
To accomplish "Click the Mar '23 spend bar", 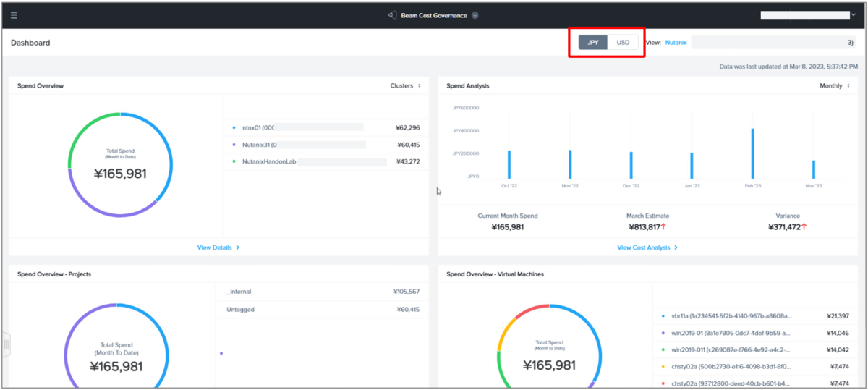I will [x=814, y=169].
